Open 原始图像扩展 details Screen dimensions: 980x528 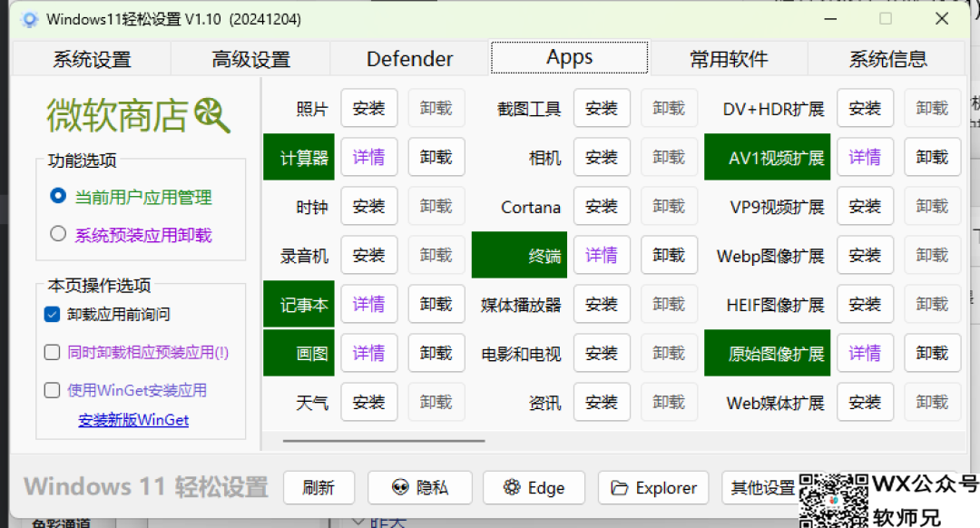(x=865, y=353)
